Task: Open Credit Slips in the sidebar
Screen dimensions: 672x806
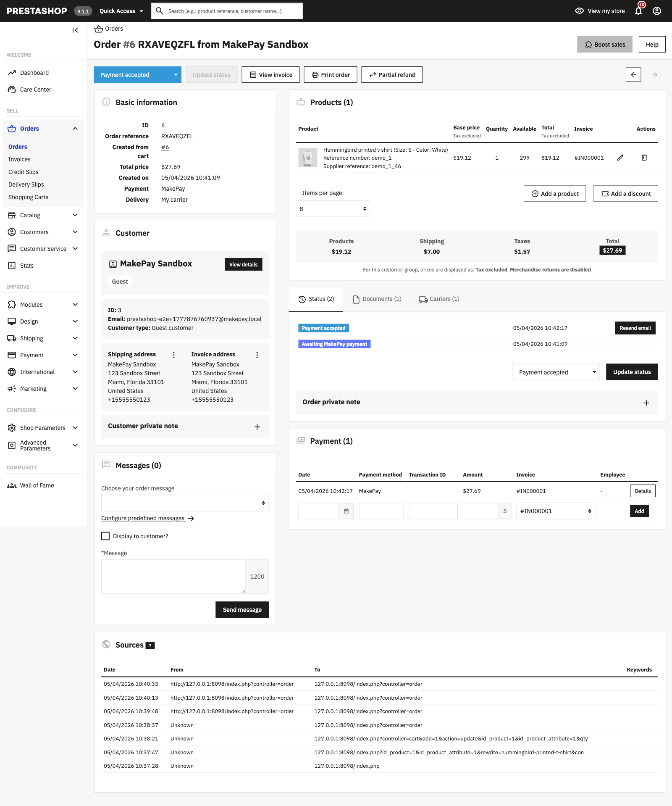Action: pyautogui.click(x=23, y=172)
